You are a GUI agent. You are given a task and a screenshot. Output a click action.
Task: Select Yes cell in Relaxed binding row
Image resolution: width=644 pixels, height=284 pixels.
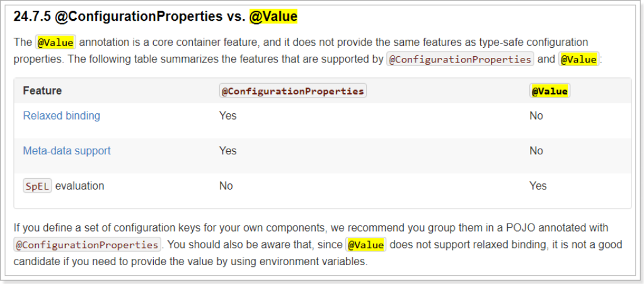(x=228, y=116)
